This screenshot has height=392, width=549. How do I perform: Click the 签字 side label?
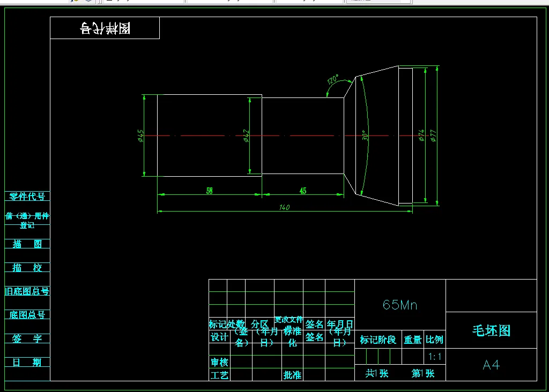[27, 338]
